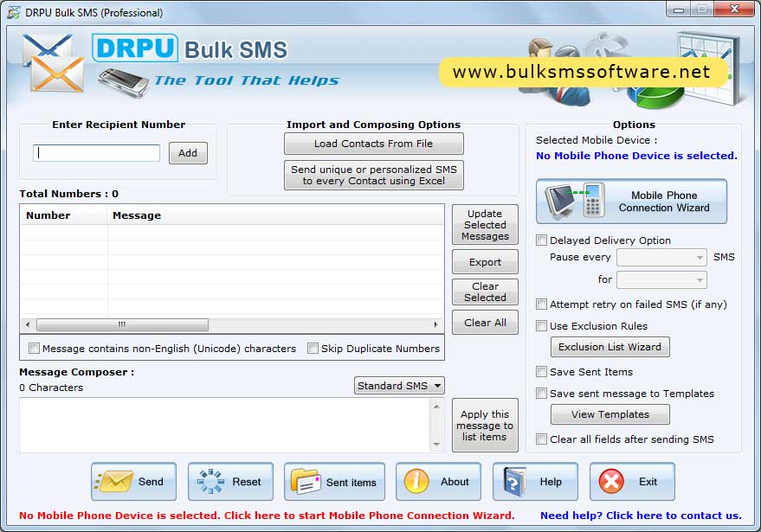Click the red X icon on Exit
The image size is (761, 532).
click(x=611, y=482)
